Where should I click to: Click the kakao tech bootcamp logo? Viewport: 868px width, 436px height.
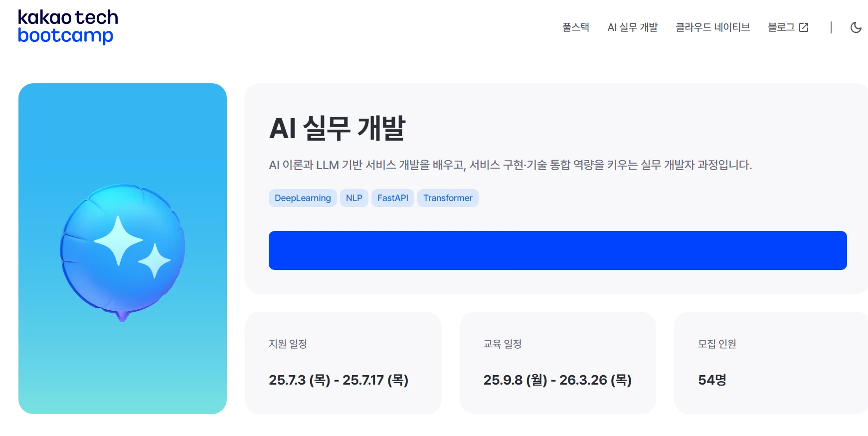[x=68, y=26]
